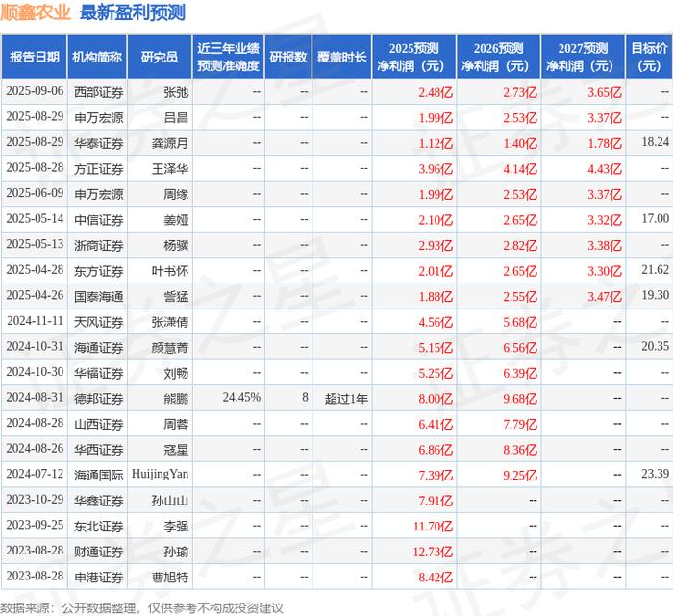673x616 pixels.
Task: Select the 申港证券 institution cell
Action: 99,578
